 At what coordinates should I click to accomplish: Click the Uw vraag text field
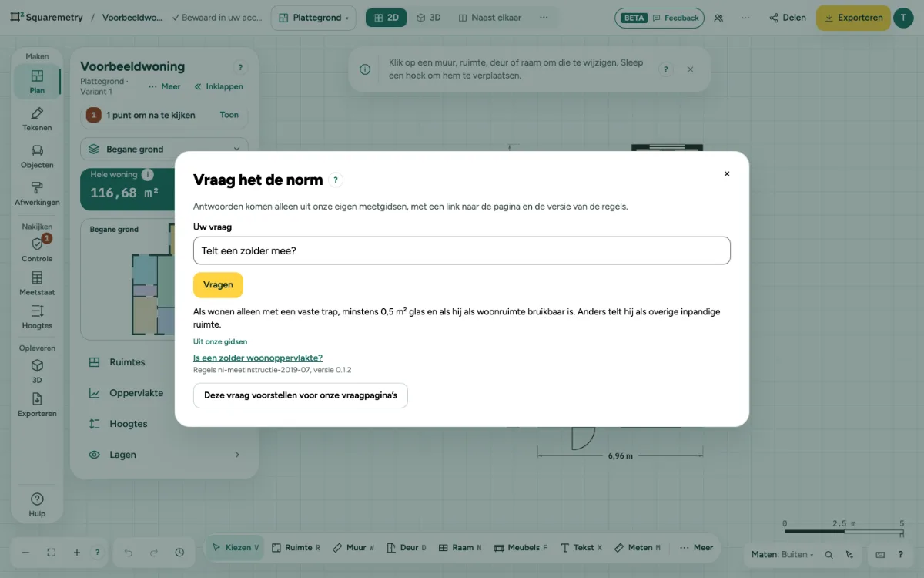point(462,250)
